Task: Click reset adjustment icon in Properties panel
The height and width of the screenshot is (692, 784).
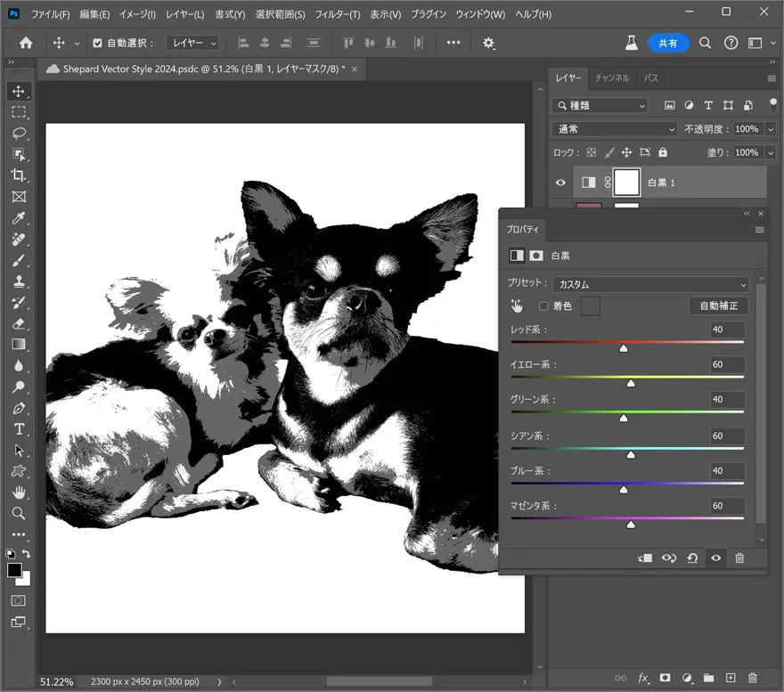Action: coord(692,558)
